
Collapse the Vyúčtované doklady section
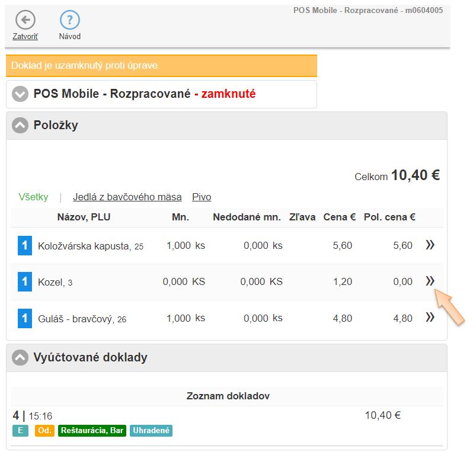[21, 357]
